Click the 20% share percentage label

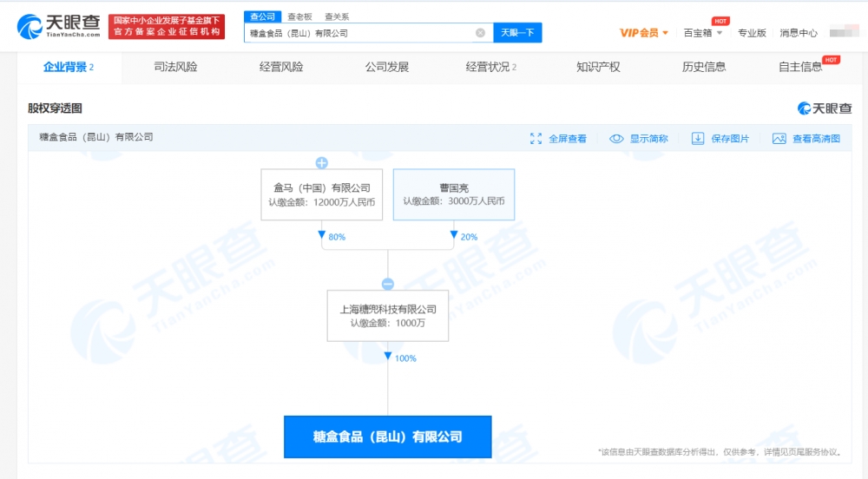(x=469, y=237)
